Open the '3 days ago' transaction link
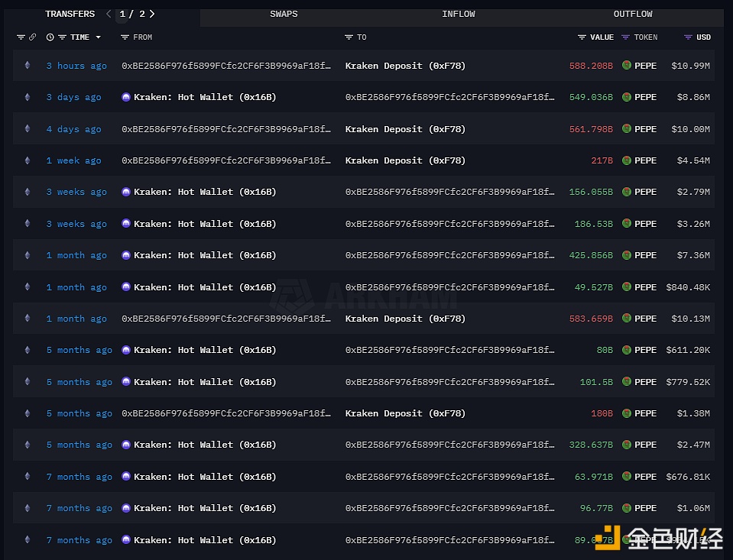Viewport: 733px width, 560px height. (74, 97)
